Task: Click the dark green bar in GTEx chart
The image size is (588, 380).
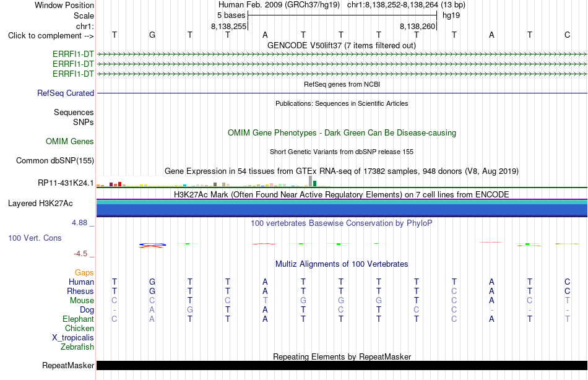Action: 314,183
